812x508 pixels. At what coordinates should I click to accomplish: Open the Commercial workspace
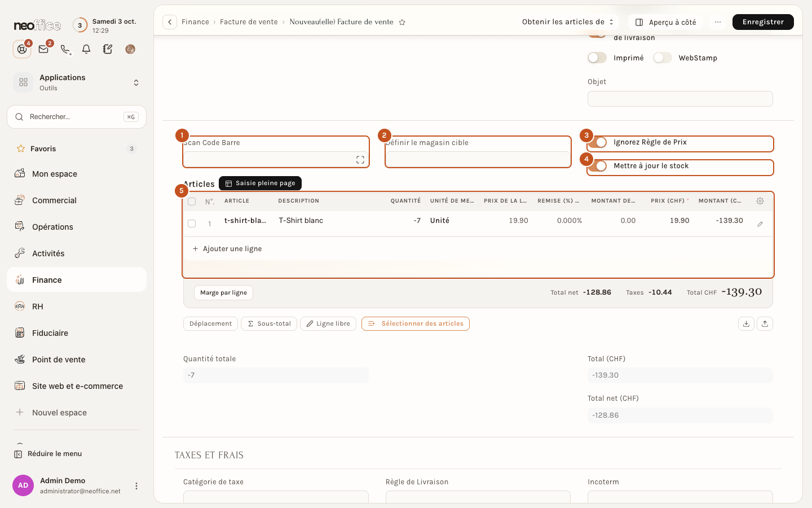tap(77, 200)
